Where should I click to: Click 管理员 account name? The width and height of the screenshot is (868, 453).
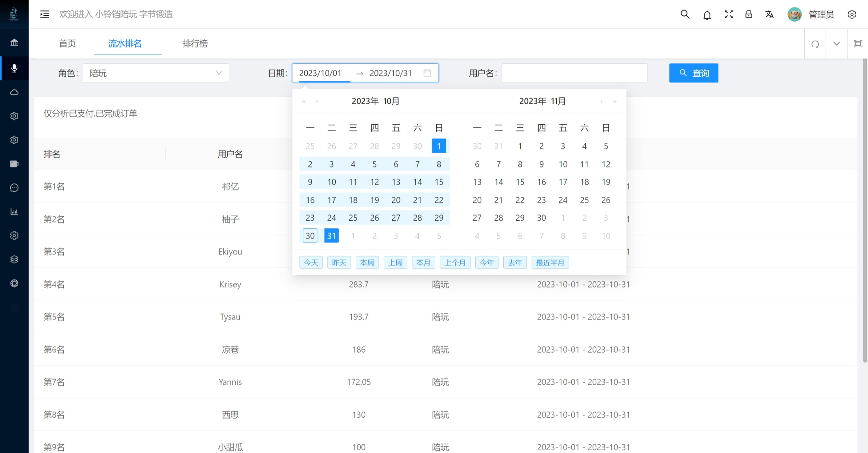point(821,15)
